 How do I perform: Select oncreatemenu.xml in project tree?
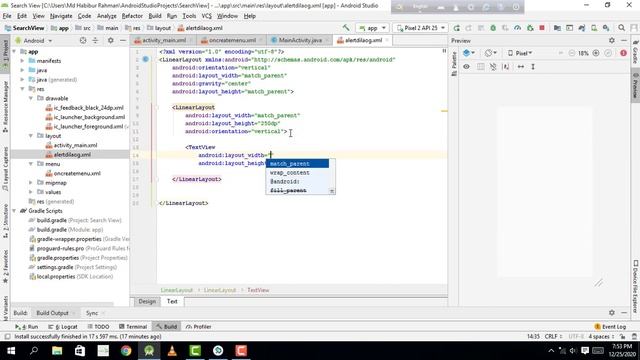pos(77,173)
